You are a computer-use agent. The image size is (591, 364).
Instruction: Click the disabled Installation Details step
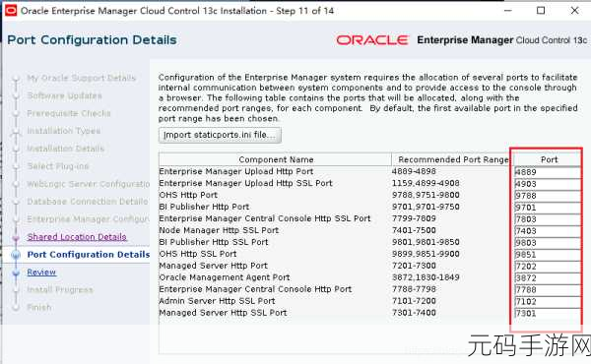tap(65, 149)
